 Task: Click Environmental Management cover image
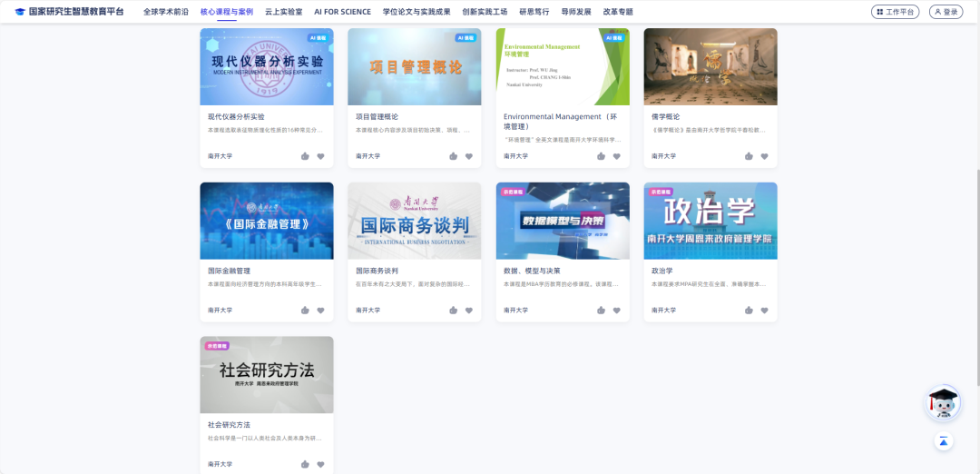[563, 66]
